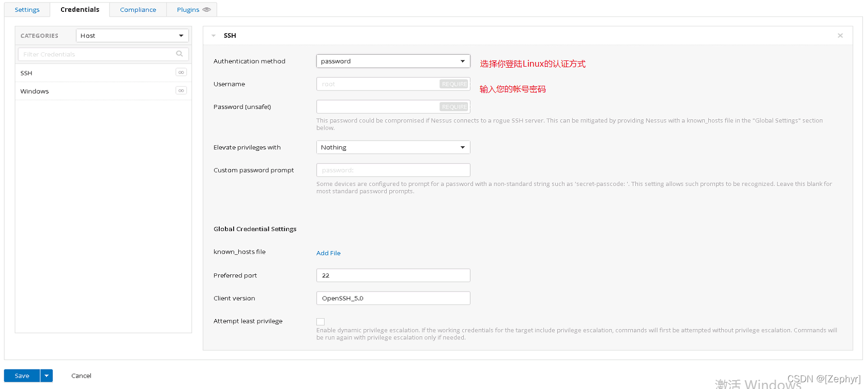
Task: Open the Save button dropdown arrow
Action: coord(47,376)
